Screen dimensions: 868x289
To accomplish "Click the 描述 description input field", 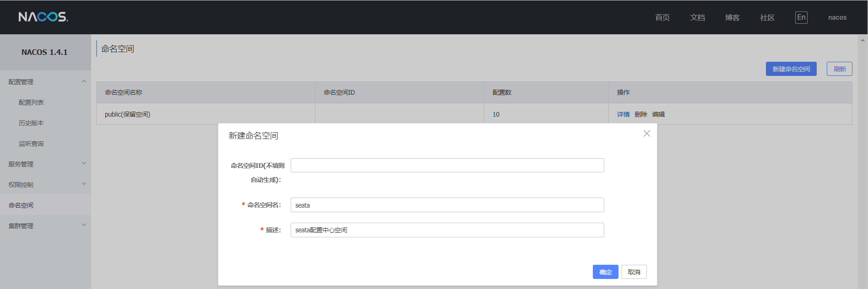I will (x=447, y=230).
